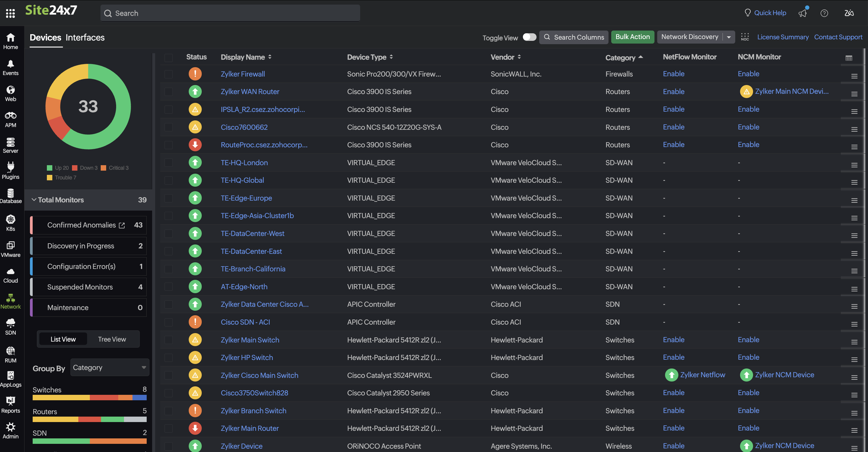Click the Bulk Action button

click(x=632, y=37)
